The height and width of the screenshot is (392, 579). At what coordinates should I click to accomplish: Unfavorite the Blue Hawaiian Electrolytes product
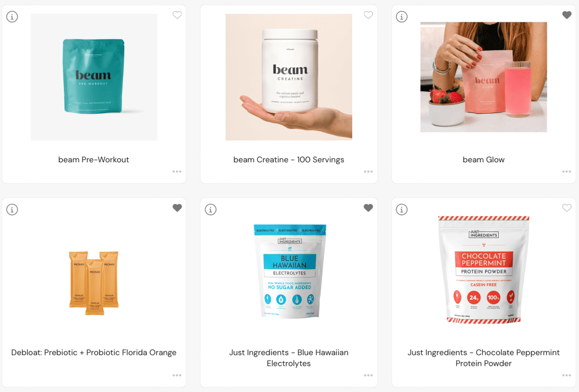368,208
